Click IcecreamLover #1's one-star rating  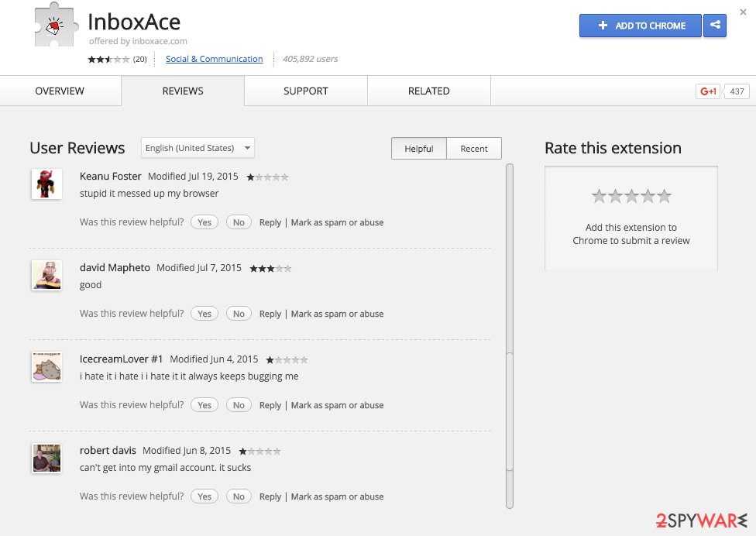(287, 359)
